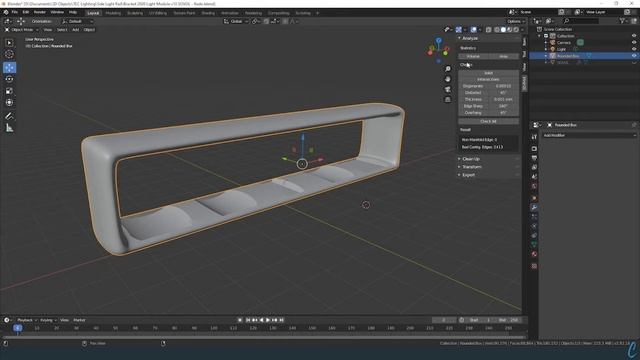Click the Blender logo menu icon
The image size is (640, 360).
(x=6, y=12)
